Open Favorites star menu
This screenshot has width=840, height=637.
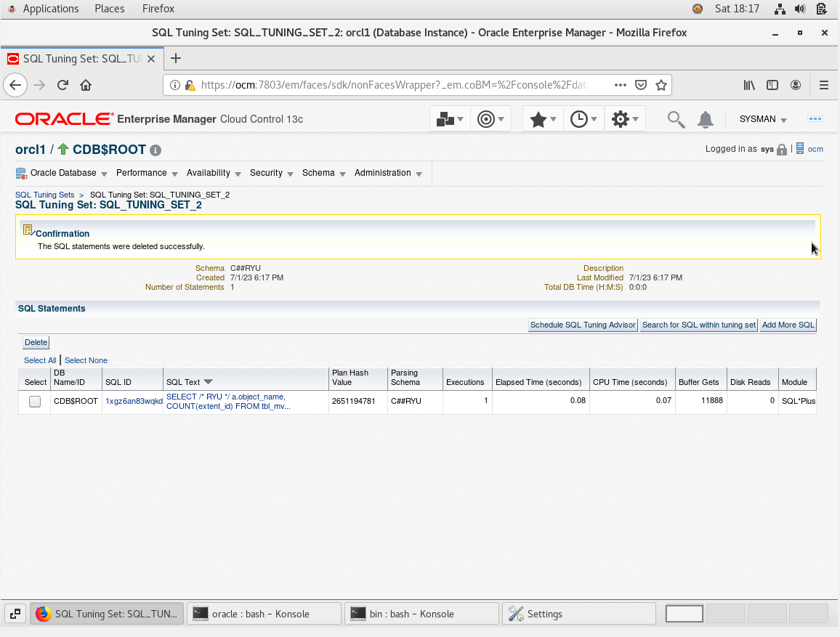pyautogui.click(x=543, y=119)
